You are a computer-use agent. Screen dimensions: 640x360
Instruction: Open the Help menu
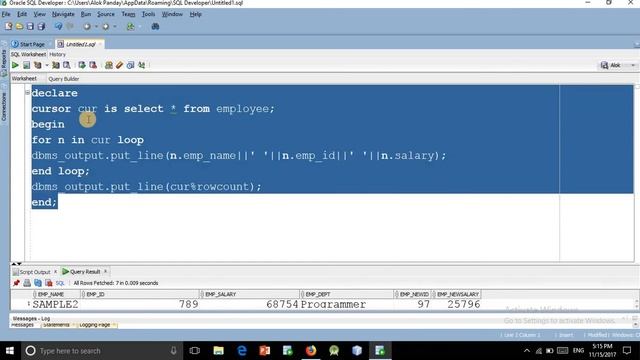pyautogui.click(x=196, y=14)
